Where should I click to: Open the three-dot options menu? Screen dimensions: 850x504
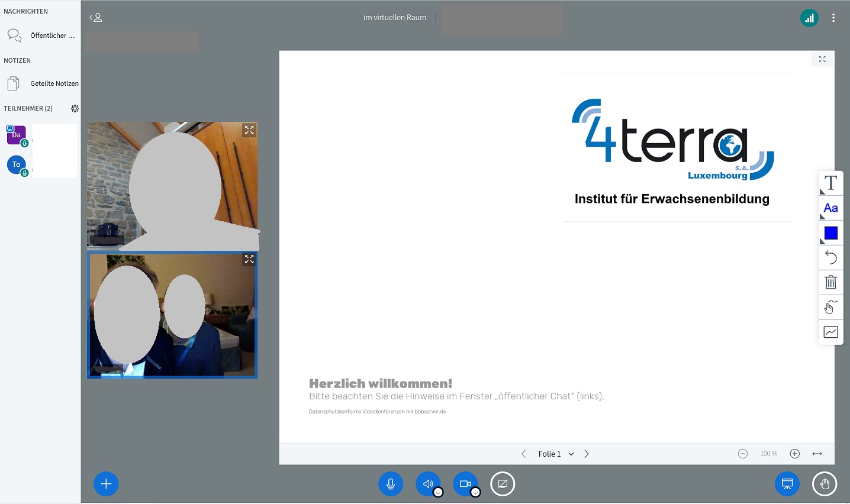pos(833,18)
